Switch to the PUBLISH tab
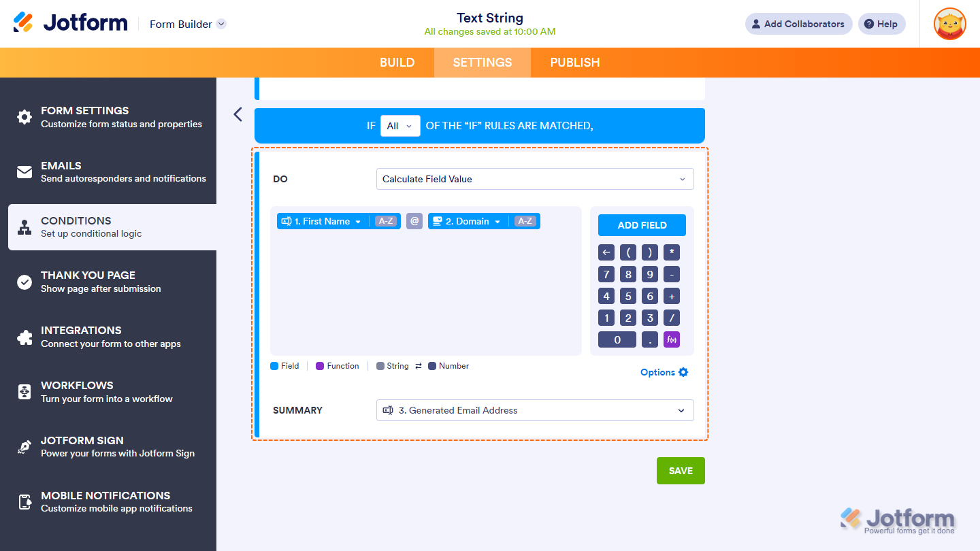 [x=574, y=62]
